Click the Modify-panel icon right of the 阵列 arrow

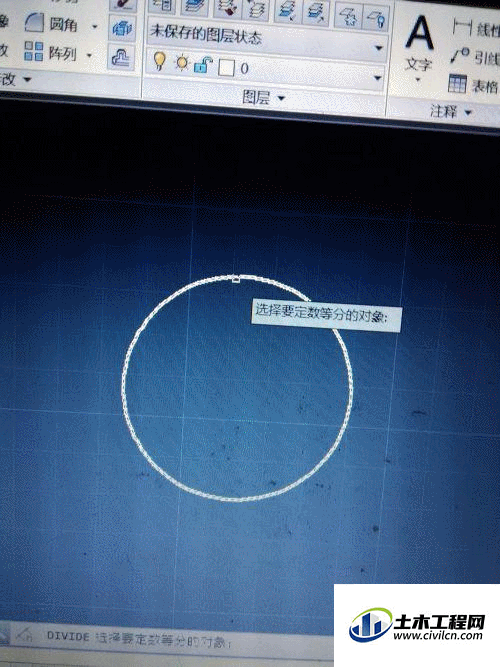point(121,57)
